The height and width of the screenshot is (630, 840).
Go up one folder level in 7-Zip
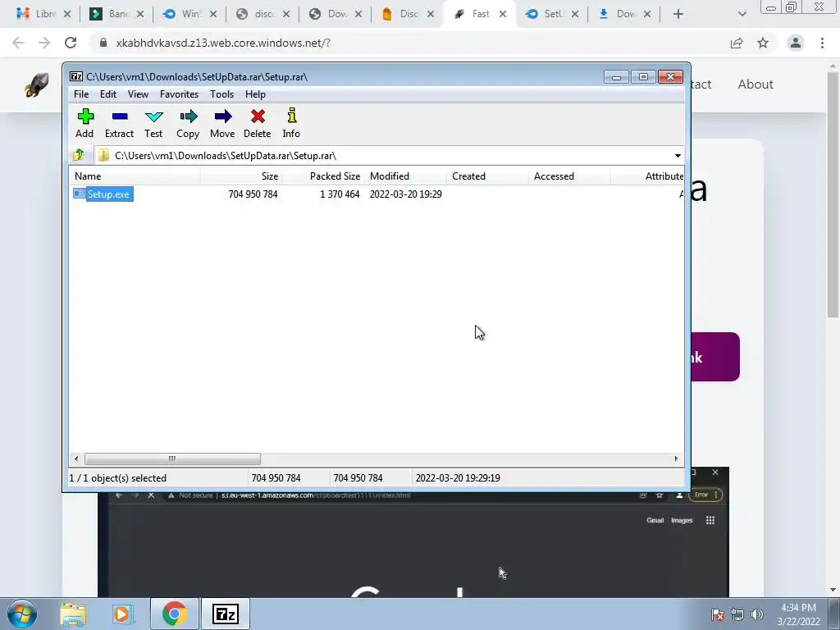coord(79,155)
